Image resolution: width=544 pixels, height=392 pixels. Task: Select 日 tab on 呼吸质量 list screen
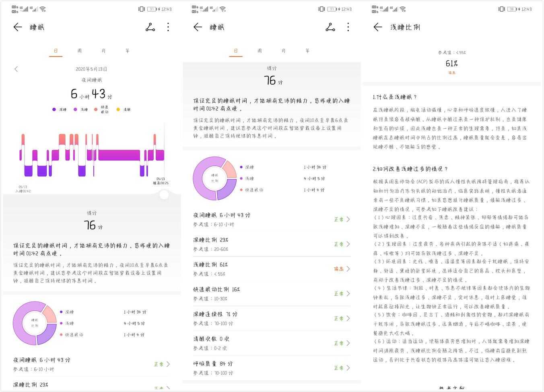(236, 51)
